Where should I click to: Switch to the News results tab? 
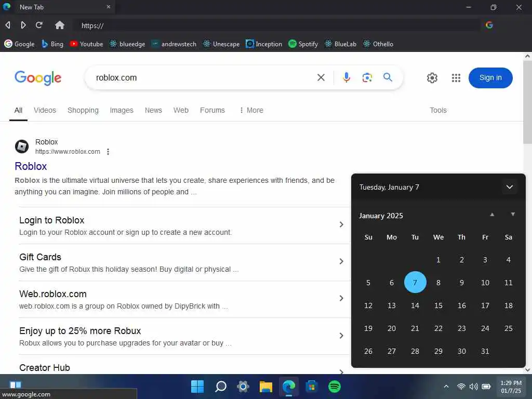point(153,110)
